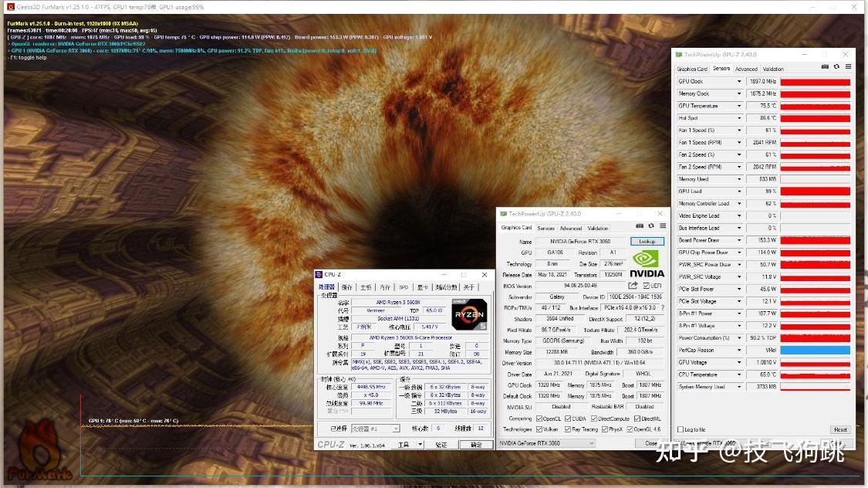
Task: Toggle the DirectCompute checkbox
Action: [x=594, y=419]
